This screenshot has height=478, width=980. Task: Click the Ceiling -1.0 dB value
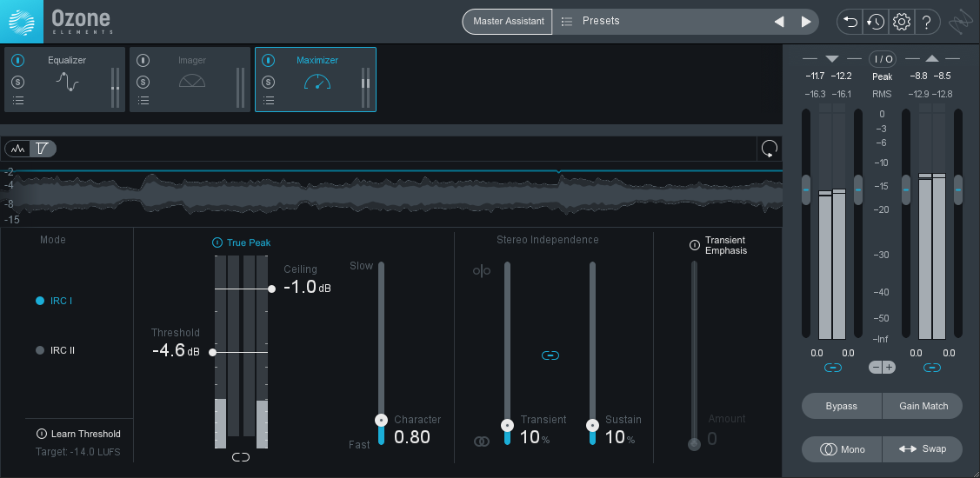tap(307, 288)
